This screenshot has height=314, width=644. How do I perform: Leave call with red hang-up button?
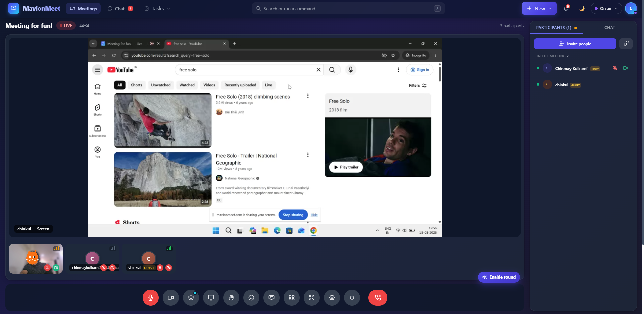pos(378,298)
